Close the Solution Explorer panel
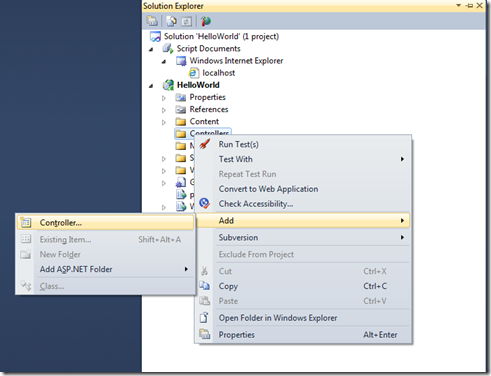Screen dimensions: 491x376 point(480,5)
